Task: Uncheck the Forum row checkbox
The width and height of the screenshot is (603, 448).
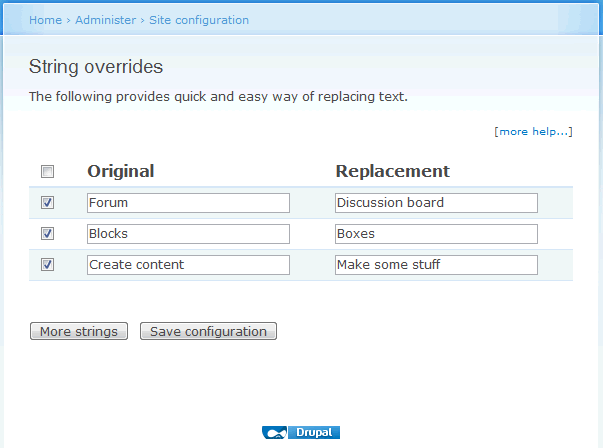Action: pos(47,203)
